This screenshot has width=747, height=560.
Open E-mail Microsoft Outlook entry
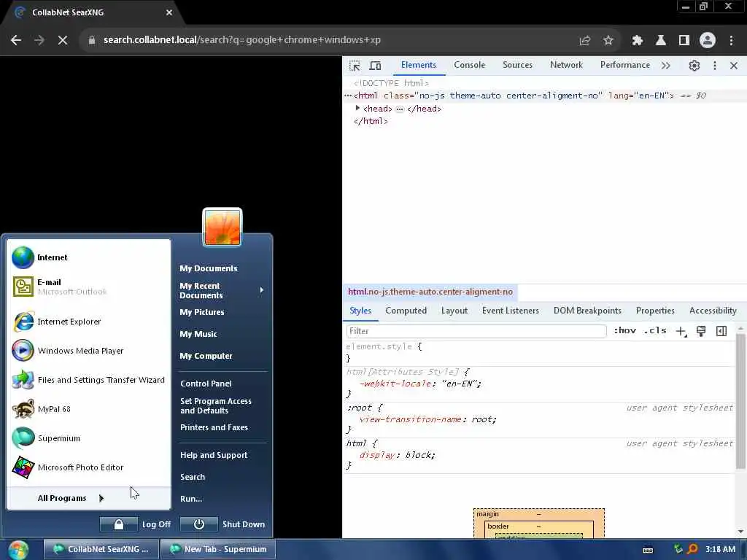[x=88, y=287]
